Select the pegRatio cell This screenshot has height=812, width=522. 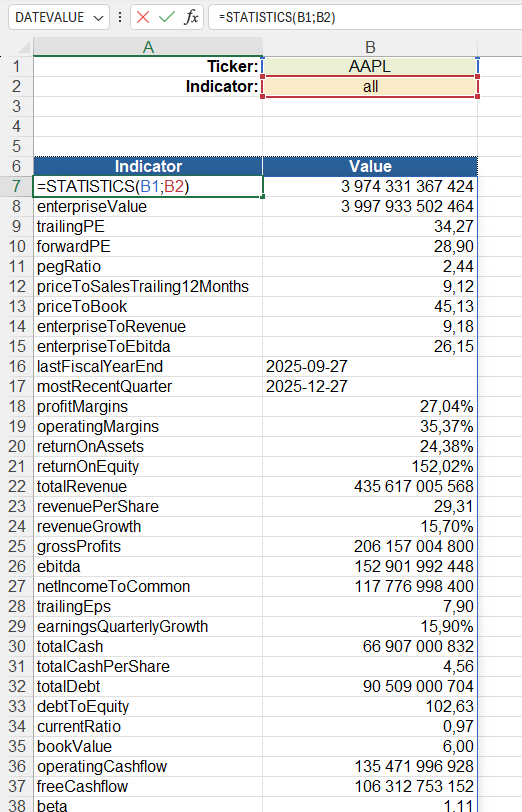point(148,267)
